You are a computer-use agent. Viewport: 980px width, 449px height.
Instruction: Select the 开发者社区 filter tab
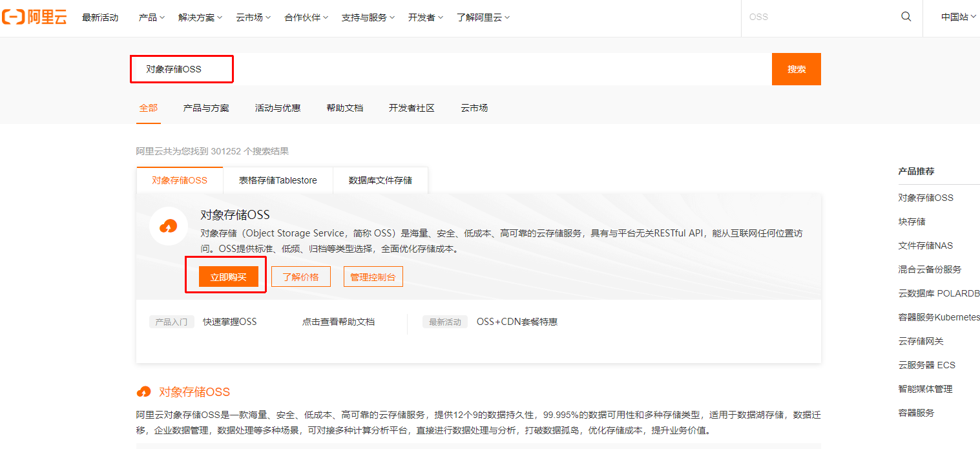pyautogui.click(x=412, y=108)
